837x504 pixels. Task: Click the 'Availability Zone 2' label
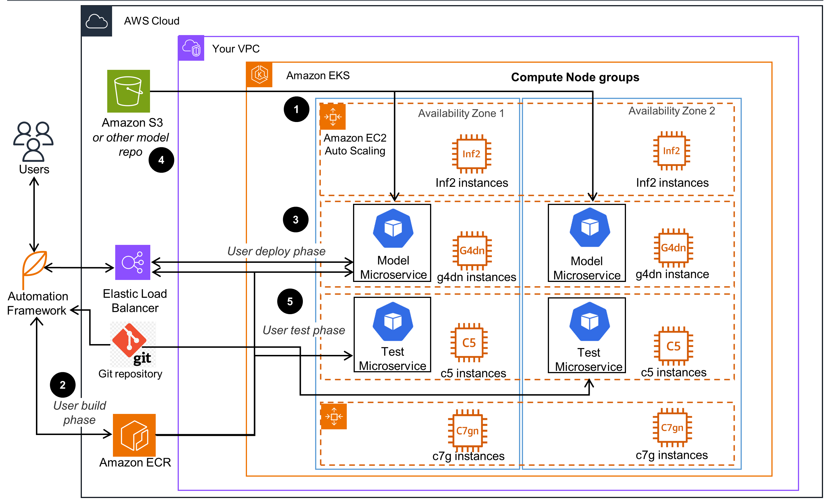point(672,111)
